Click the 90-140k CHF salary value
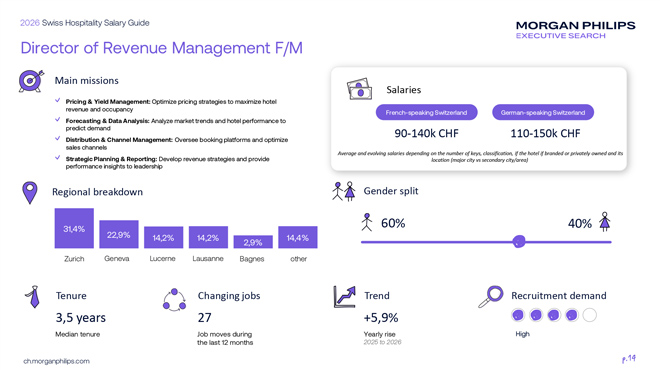This screenshot has height=370, width=660. click(x=426, y=133)
